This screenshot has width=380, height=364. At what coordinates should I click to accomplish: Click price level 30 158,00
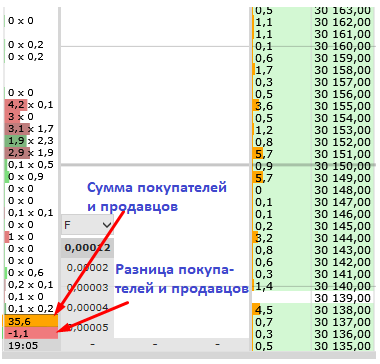(x=342, y=70)
